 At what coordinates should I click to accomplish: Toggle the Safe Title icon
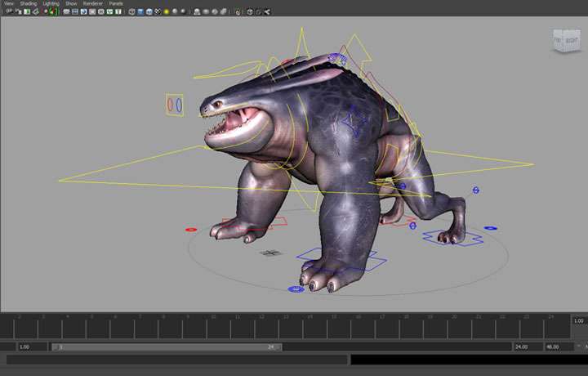pyautogui.click(x=118, y=11)
